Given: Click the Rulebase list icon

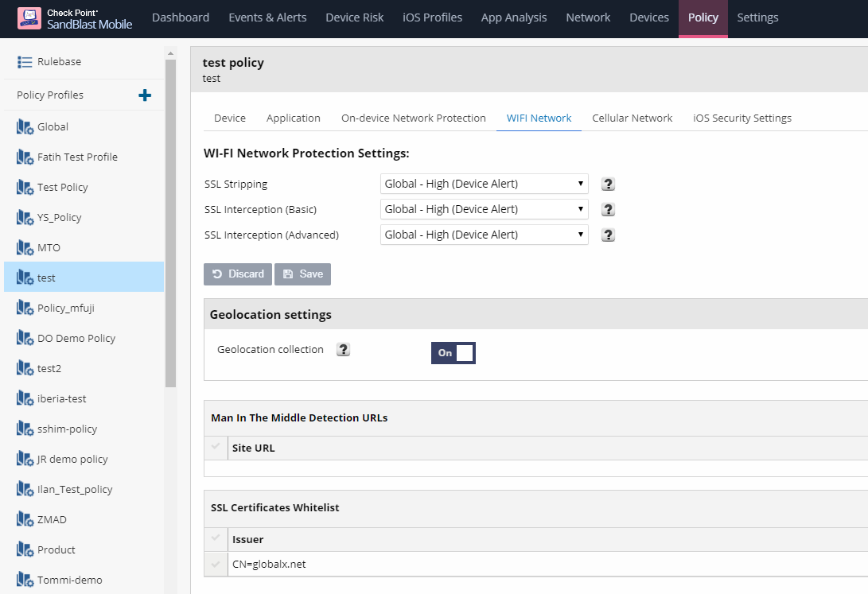Looking at the screenshot, I should click(25, 62).
